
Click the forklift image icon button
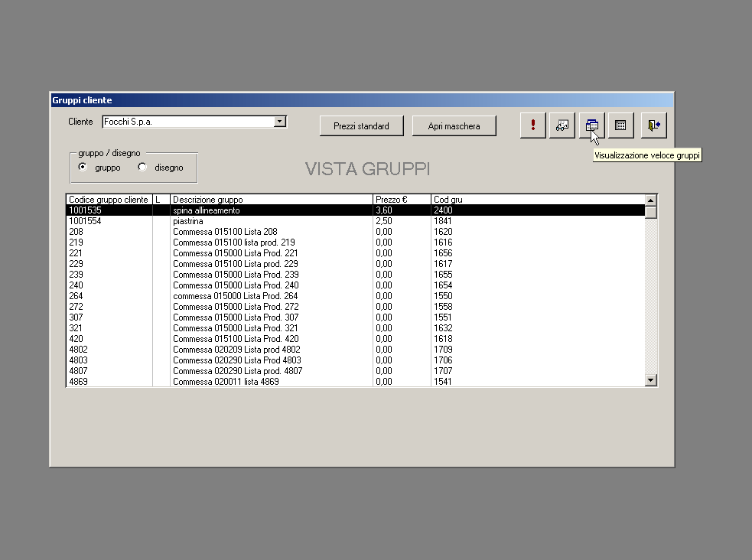pyautogui.click(x=562, y=125)
